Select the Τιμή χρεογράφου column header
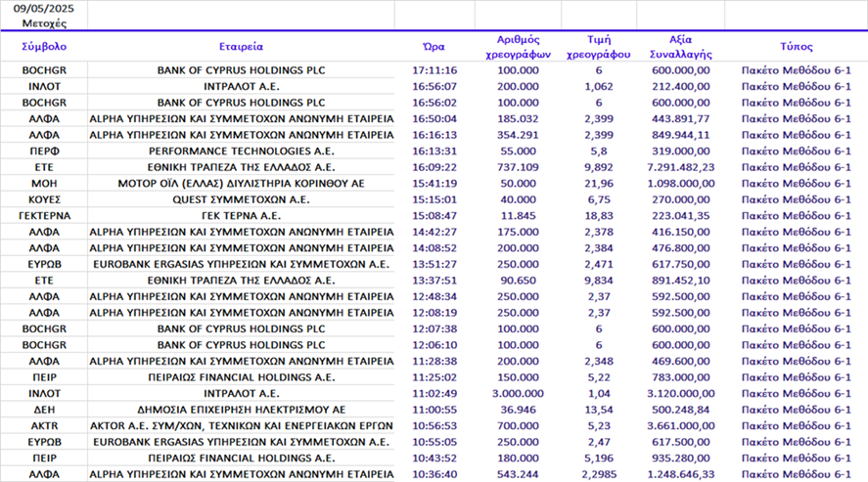Image resolution: width=868 pixels, height=482 pixels. click(x=599, y=46)
